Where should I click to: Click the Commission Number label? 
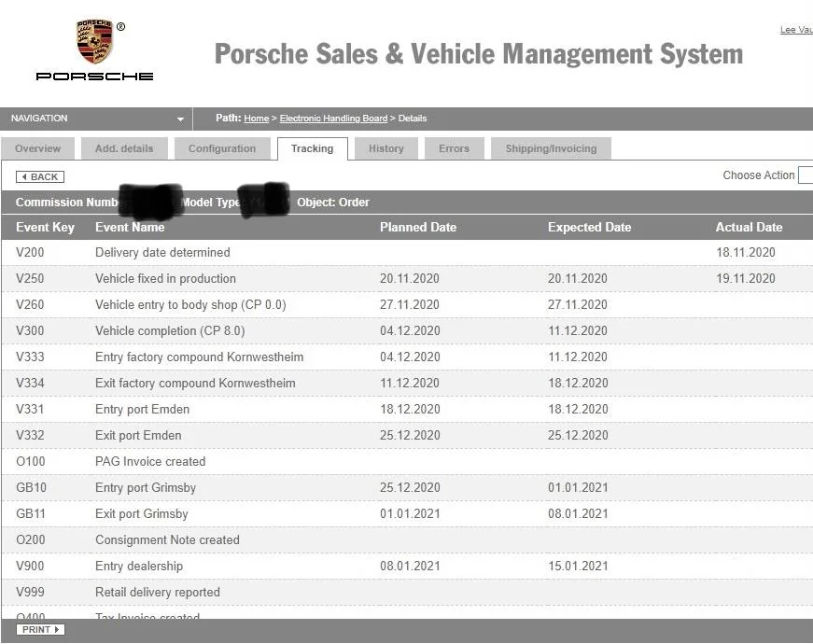(x=67, y=203)
